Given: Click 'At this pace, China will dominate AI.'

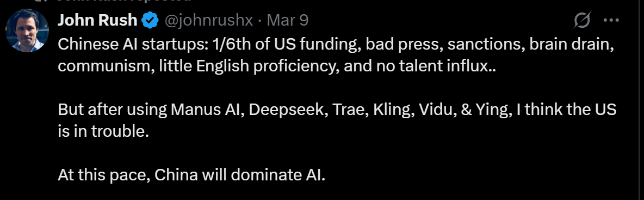Looking at the screenshot, I should click(x=191, y=175).
